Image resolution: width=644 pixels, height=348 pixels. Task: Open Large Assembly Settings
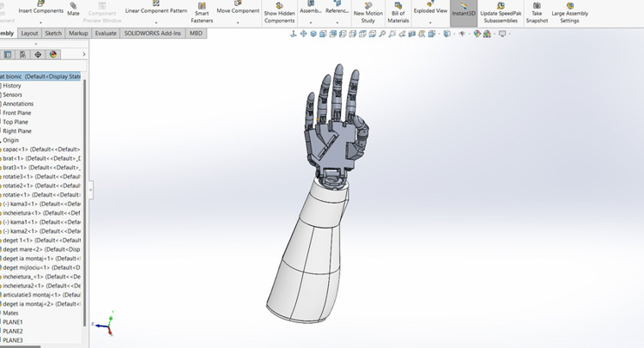[x=569, y=13]
